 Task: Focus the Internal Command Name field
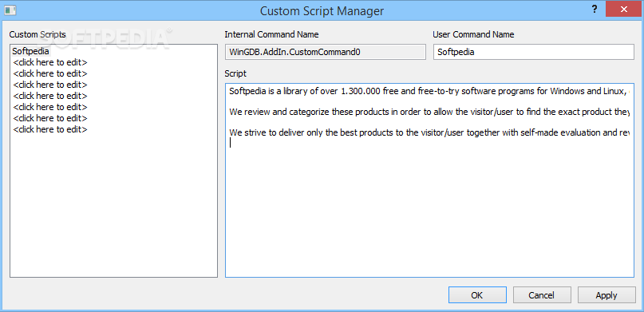(326, 52)
